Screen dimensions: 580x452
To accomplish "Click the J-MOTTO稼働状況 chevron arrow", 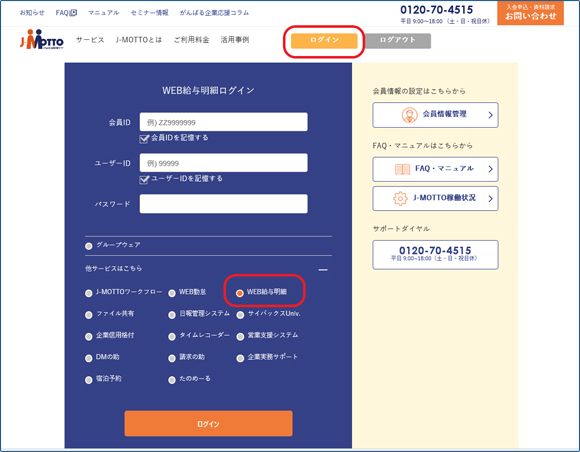I will pyautogui.click(x=490, y=199).
